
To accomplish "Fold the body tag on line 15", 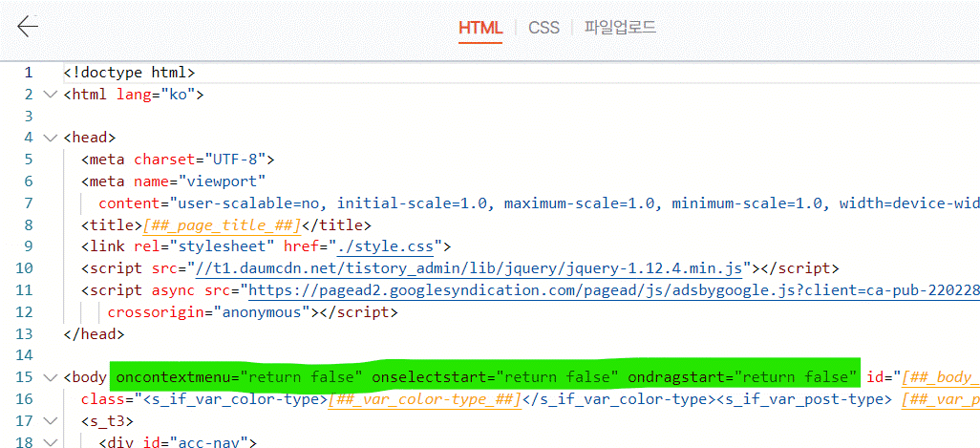I will 50,377.
